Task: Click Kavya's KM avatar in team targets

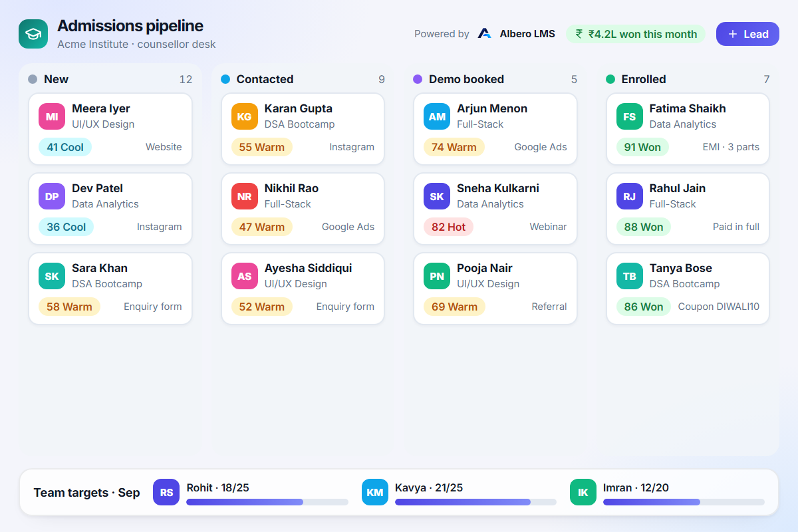Action: [x=375, y=492]
